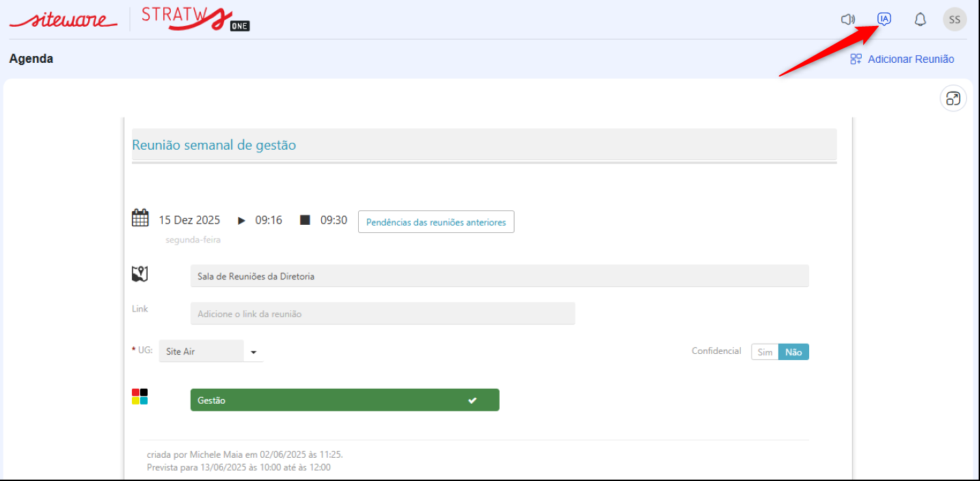980x481 pixels.
Task: Click the calendar date icon
Action: pyautogui.click(x=140, y=219)
